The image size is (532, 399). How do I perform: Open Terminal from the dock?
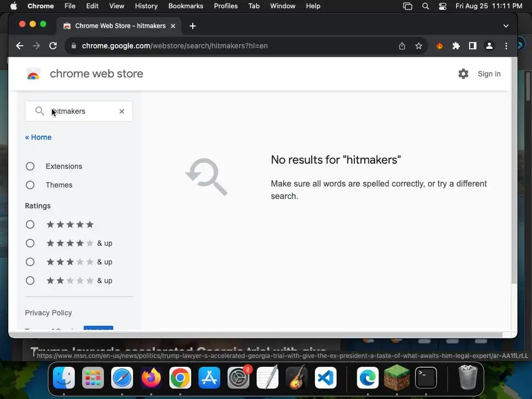(x=426, y=378)
